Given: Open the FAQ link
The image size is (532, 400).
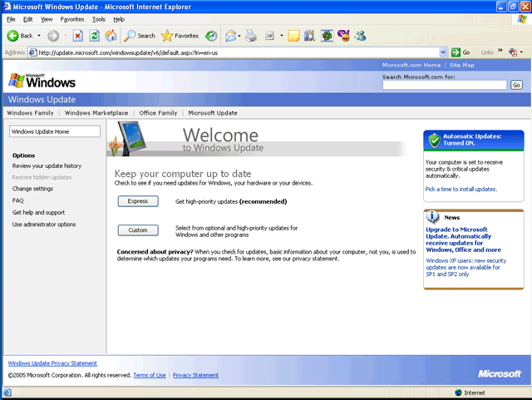Looking at the screenshot, I should pos(18,200).
